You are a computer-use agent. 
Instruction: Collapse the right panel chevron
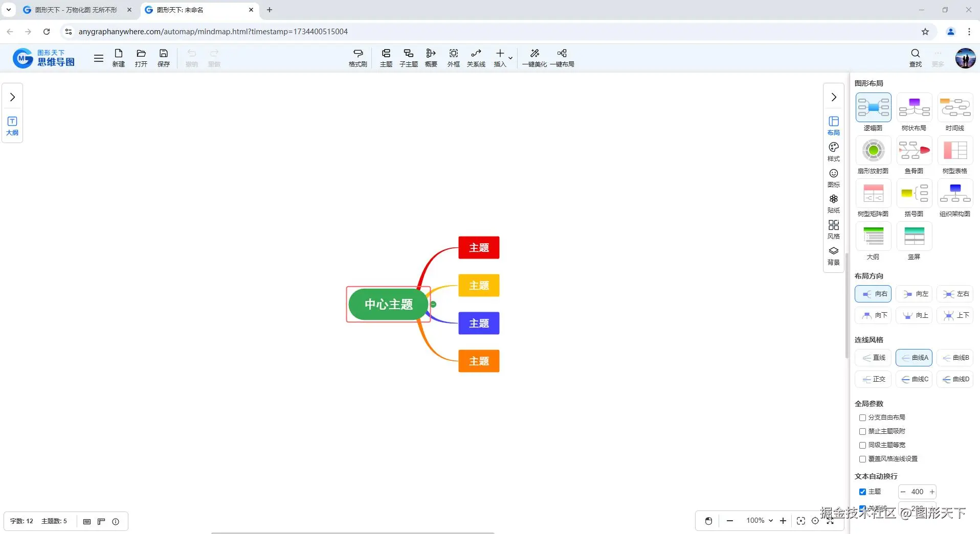click(x=834, y=97)
